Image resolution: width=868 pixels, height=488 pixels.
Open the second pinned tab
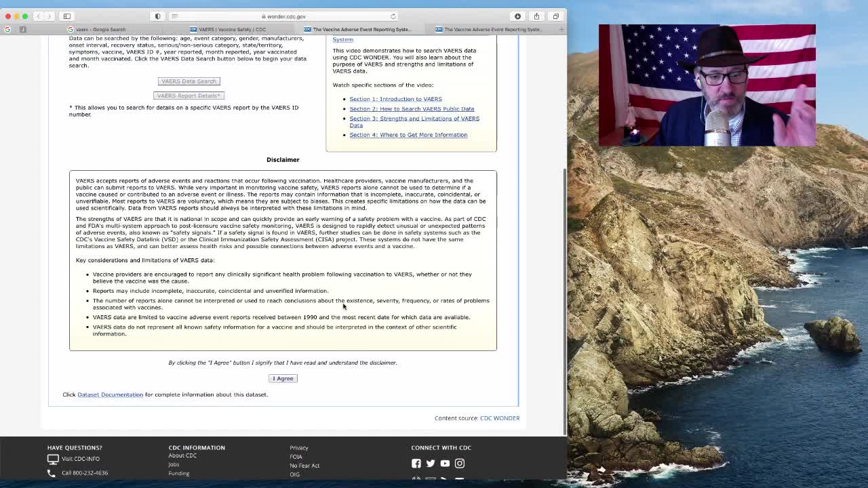(22, 29)
